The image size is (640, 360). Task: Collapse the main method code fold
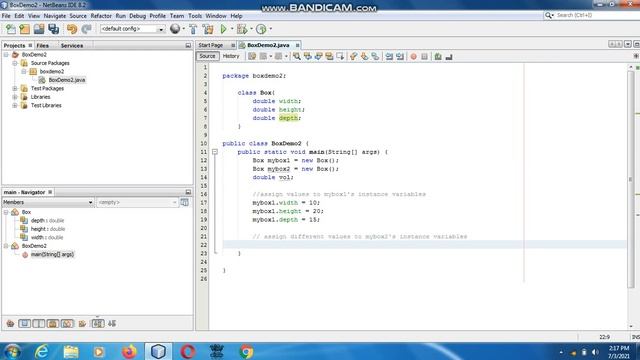coord(215,152)
